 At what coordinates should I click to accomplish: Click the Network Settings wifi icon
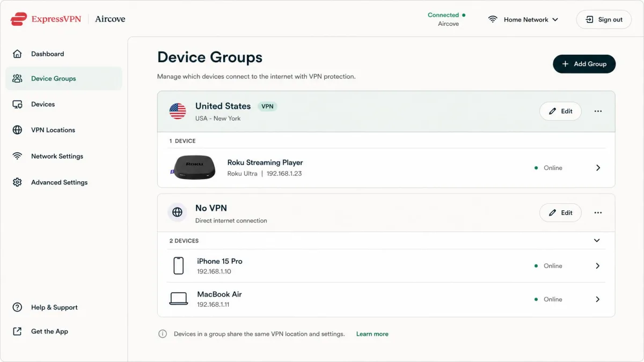[17, 156]
